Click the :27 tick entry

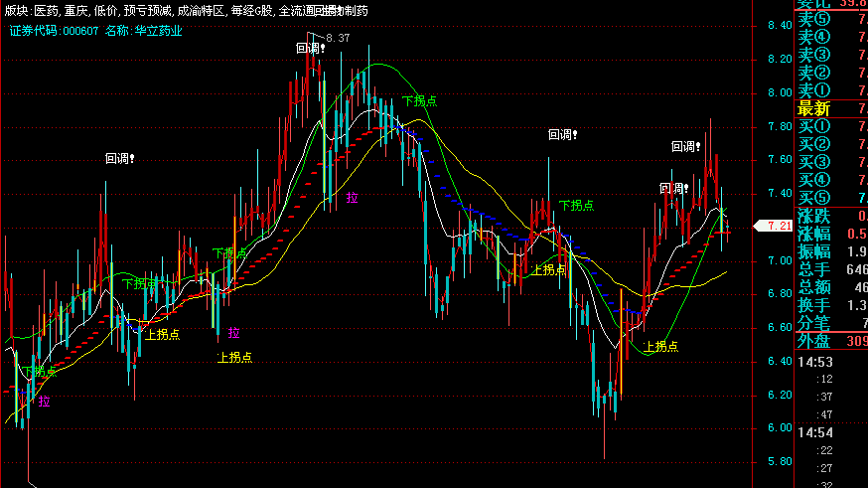point(824,468)
